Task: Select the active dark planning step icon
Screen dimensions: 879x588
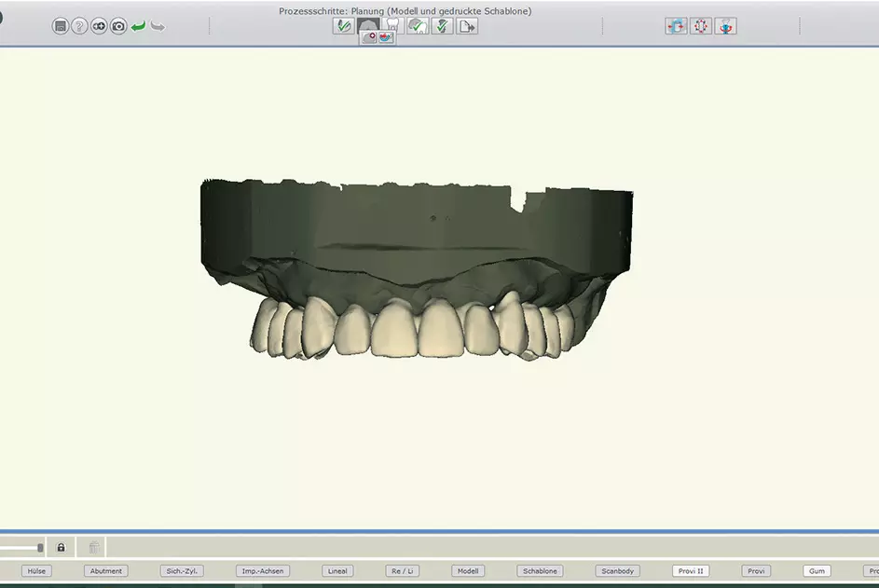Action: pos(368,23)
